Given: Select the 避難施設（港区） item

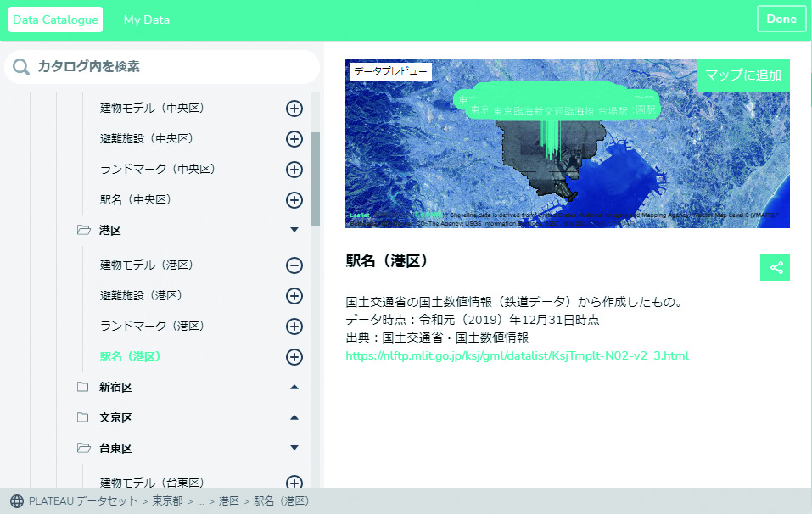Looking at the screenshot, I should (x=141, y=295).
